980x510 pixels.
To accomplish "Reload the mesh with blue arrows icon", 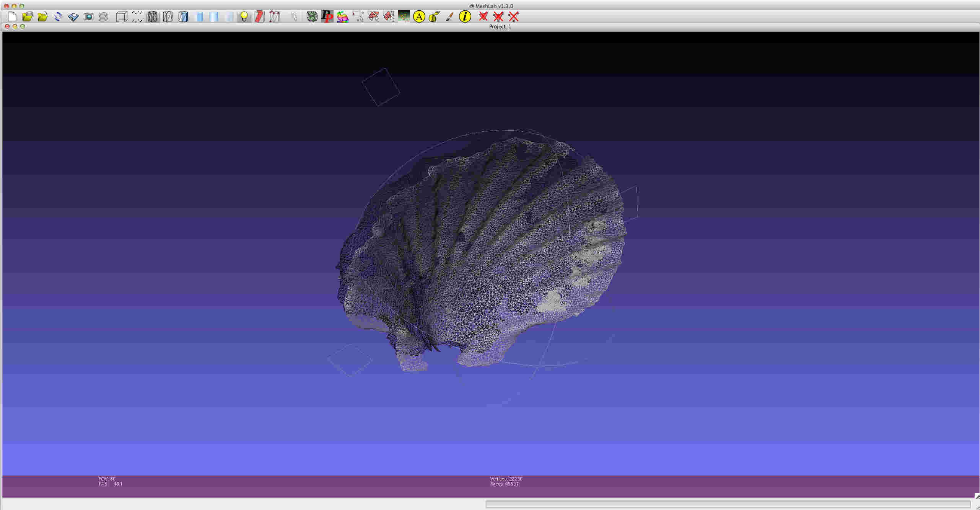I will 58,16.
